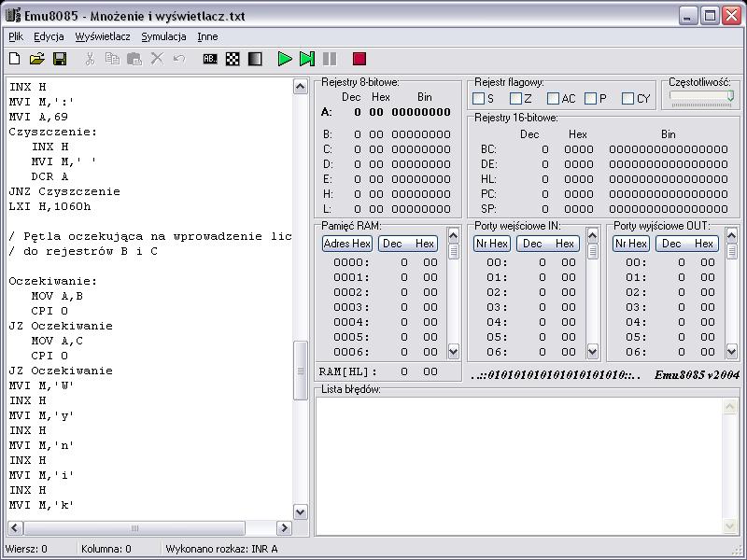
Task: Click the Adres Hex button in RAM panel
Action: coord(347,244)
